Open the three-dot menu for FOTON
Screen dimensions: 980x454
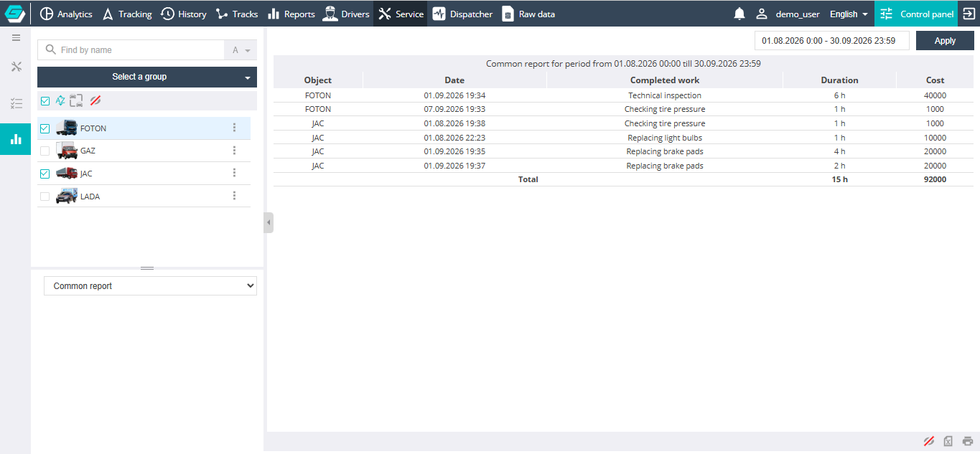pyautogui.click(x=234, y=128)
